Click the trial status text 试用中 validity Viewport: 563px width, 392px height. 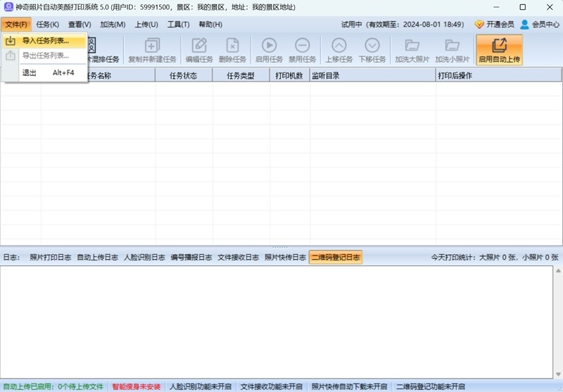402,25
